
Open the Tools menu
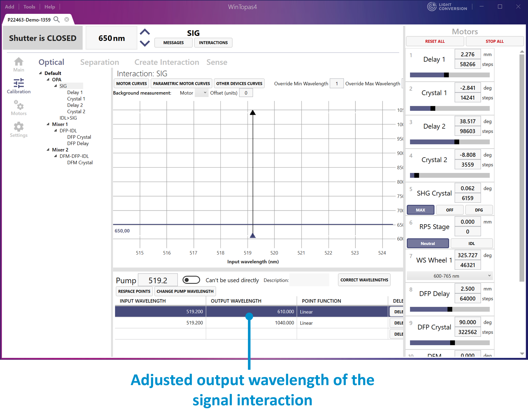(x=29, y=7)
